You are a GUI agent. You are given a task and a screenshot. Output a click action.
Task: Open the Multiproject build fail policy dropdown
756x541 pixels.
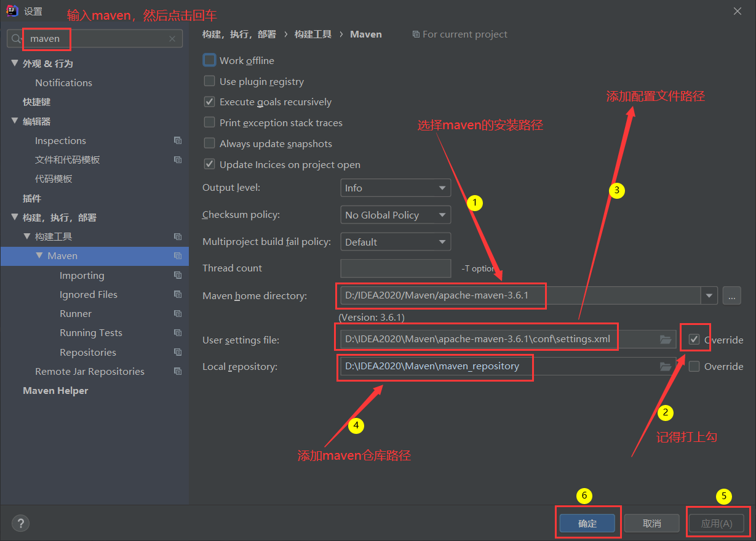click(396, 242)
